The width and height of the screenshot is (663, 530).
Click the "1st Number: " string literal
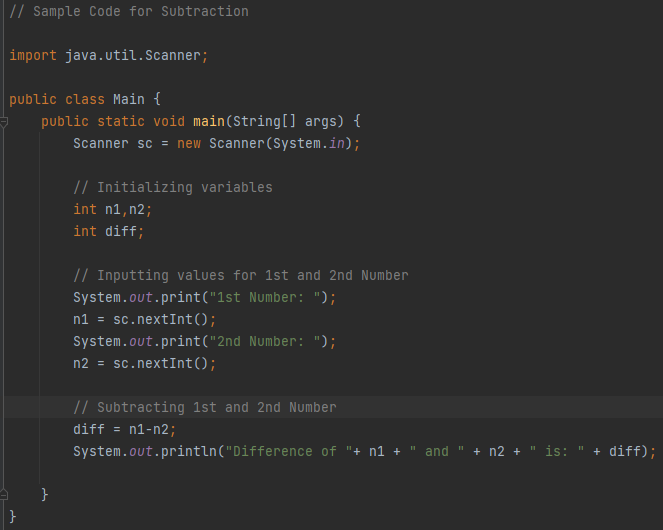coord(265,297)
